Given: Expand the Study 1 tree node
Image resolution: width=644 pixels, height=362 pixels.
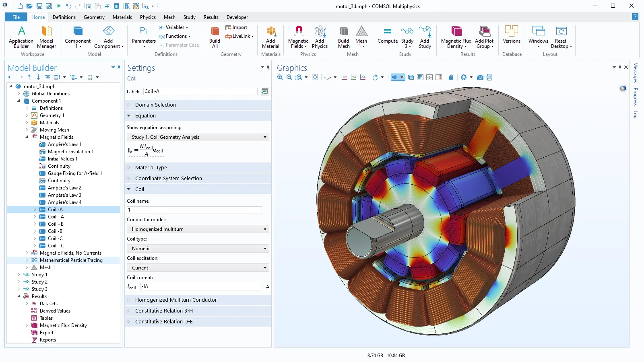Looking at the screenshot, I should 19,275.
